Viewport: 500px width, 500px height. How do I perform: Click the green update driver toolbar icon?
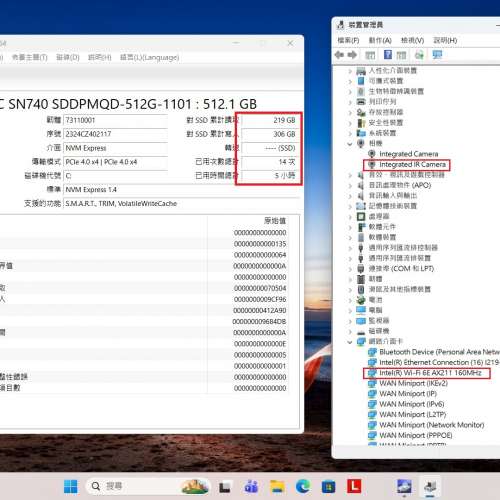419,55
